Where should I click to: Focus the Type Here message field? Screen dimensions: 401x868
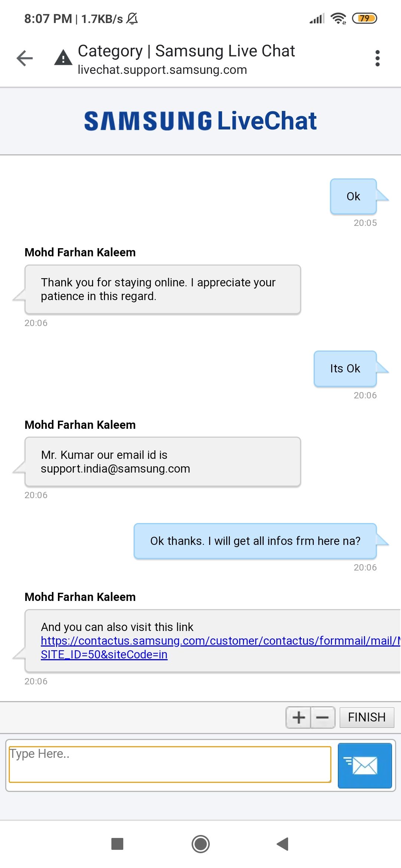(x=170, y=765)
